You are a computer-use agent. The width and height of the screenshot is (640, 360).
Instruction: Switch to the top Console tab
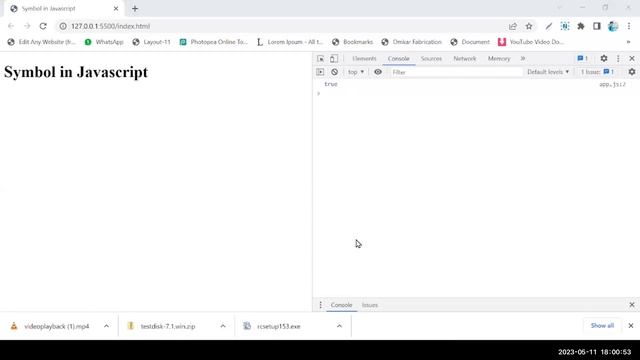click(398, 59)
